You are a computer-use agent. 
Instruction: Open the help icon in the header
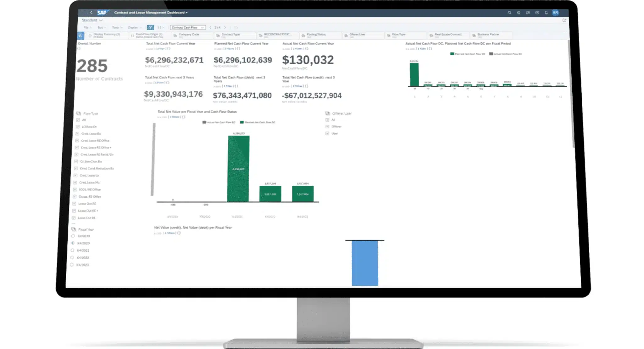tap(537, 13)
